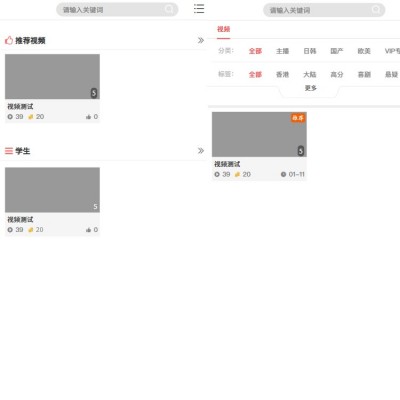Choose the 欧美 category option
The height and width of the screenshot is (400, 400).
click(x=364, y=51)
